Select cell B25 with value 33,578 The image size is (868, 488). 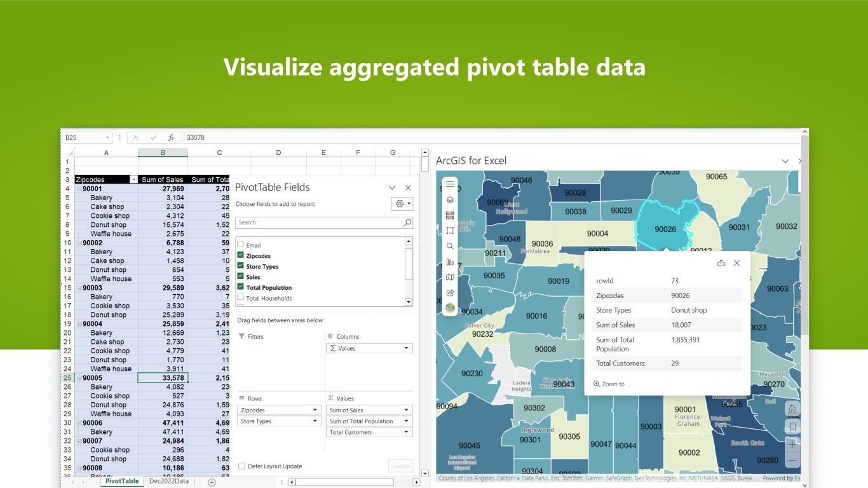coord(163,377)
